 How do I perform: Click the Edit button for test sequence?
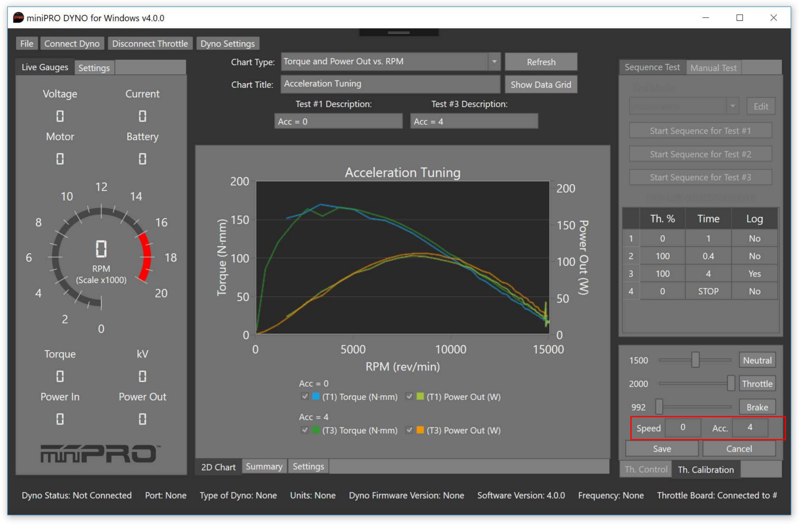tap(761, 106)
